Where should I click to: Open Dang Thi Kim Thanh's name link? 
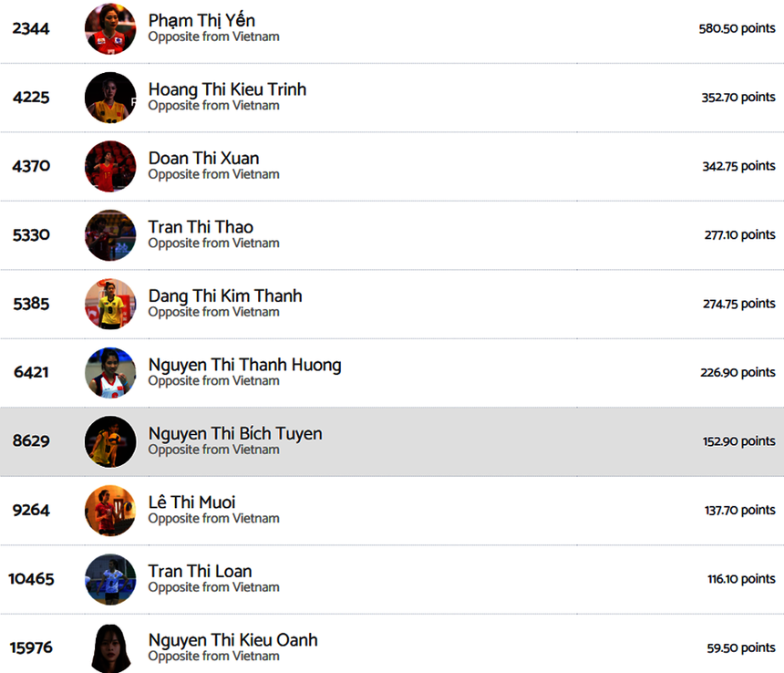(225, 296)
